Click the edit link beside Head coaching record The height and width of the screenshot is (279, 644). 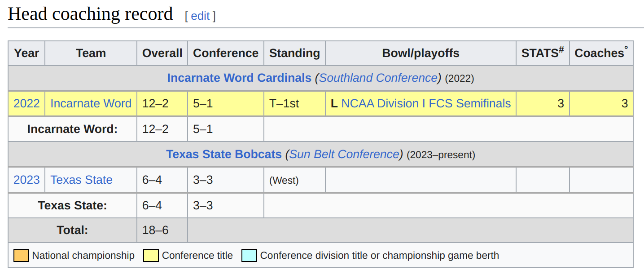click(x=200, y=16)
